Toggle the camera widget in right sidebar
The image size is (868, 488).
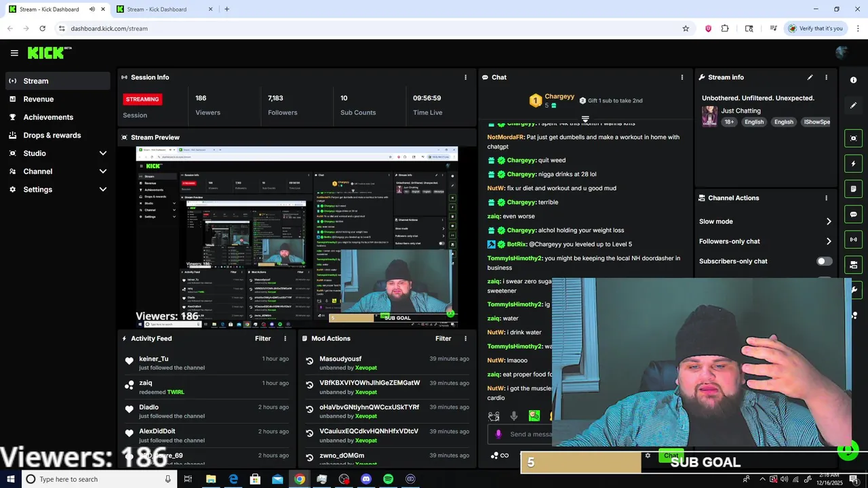[x=853, y=264]
